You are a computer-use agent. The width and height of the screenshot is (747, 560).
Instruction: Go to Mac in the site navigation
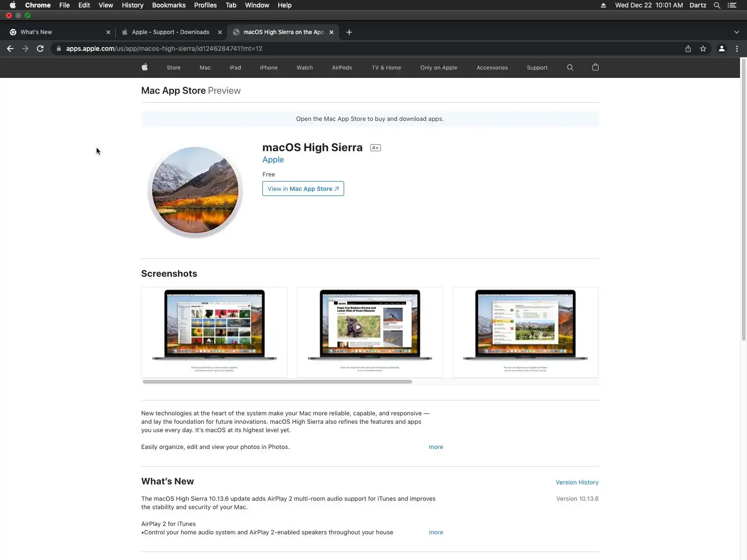(205, 68)
